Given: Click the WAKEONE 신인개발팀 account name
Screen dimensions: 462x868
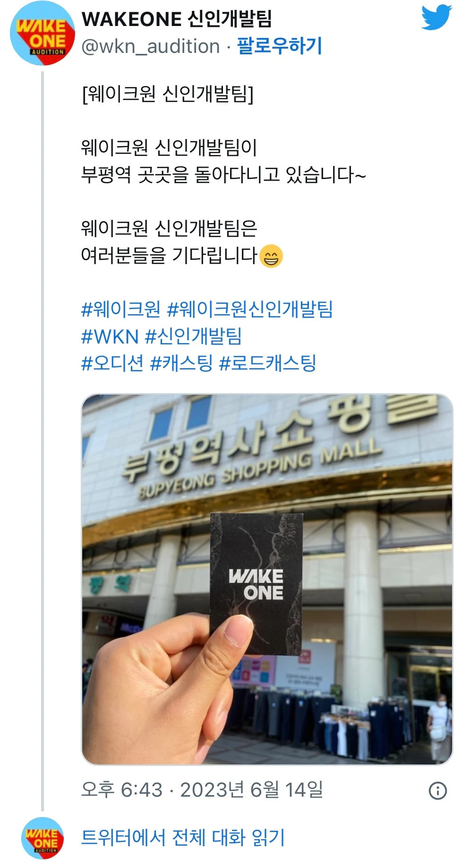Looking at the screenshot, I should tap(177, 19).
